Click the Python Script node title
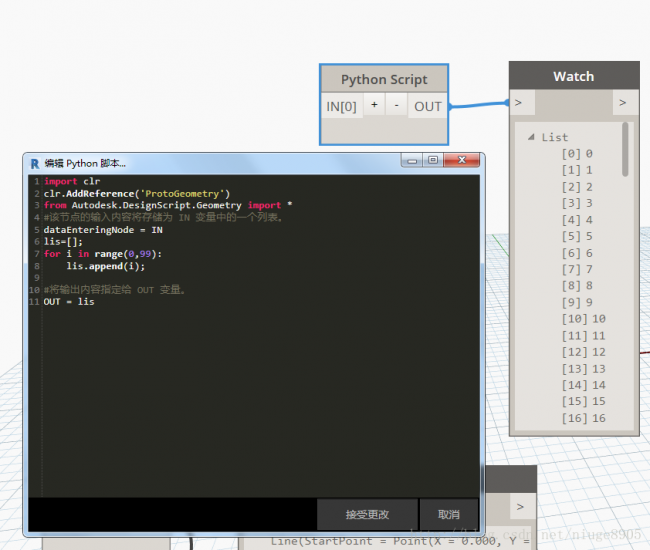Screen dimensions: 650x550 [384, 80]
